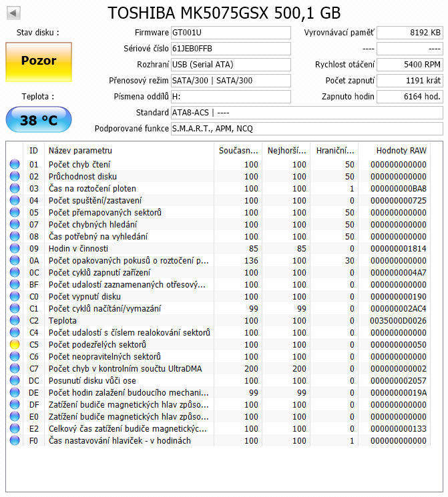
Task: Click the Podporované funkce S.M.A.R.T. field
Action: (x=307, y=129)
